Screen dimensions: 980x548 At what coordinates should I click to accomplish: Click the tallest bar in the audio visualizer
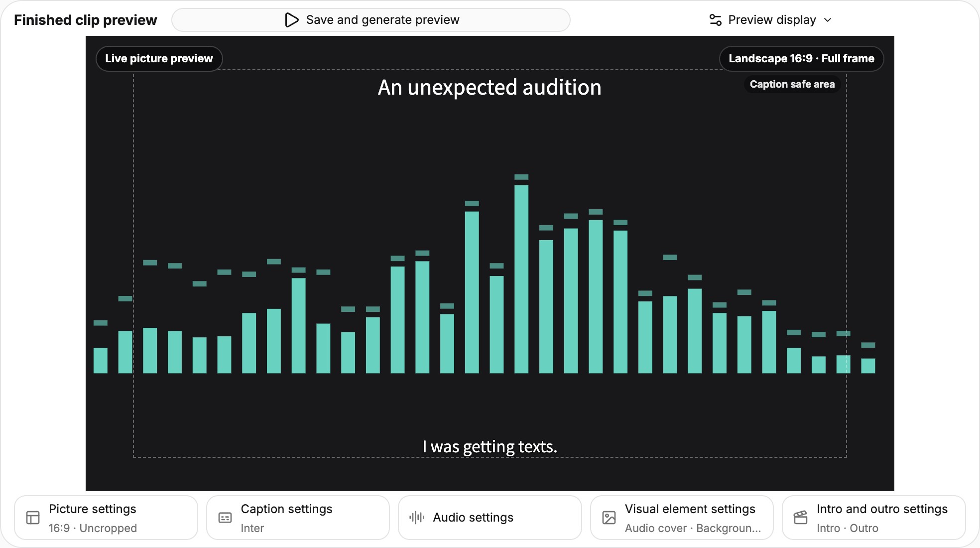521,279
